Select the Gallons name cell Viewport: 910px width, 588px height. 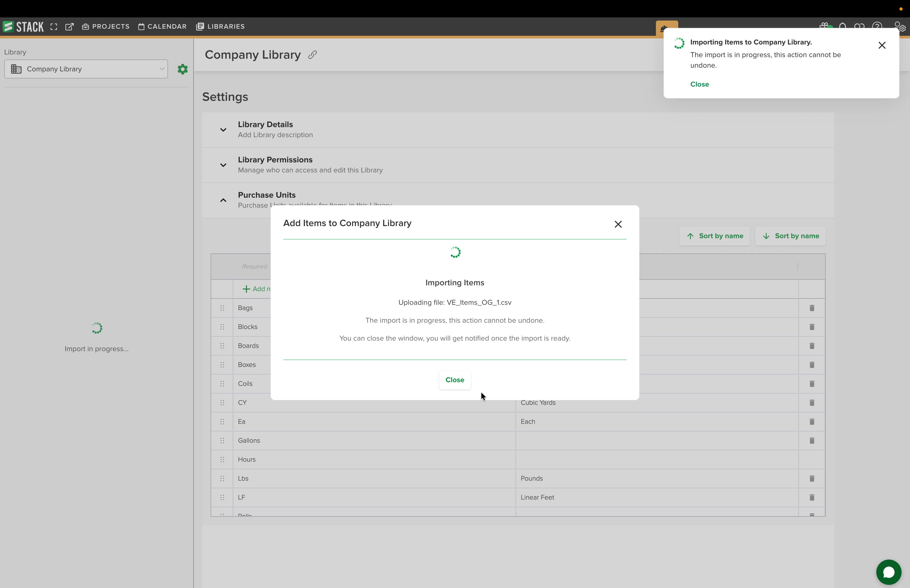click(374, 441)
